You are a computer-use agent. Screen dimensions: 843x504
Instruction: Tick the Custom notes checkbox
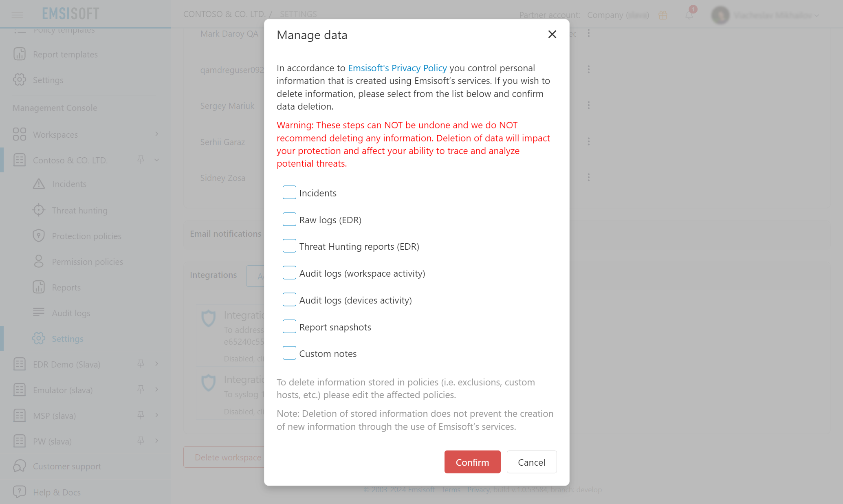(289, 353)
